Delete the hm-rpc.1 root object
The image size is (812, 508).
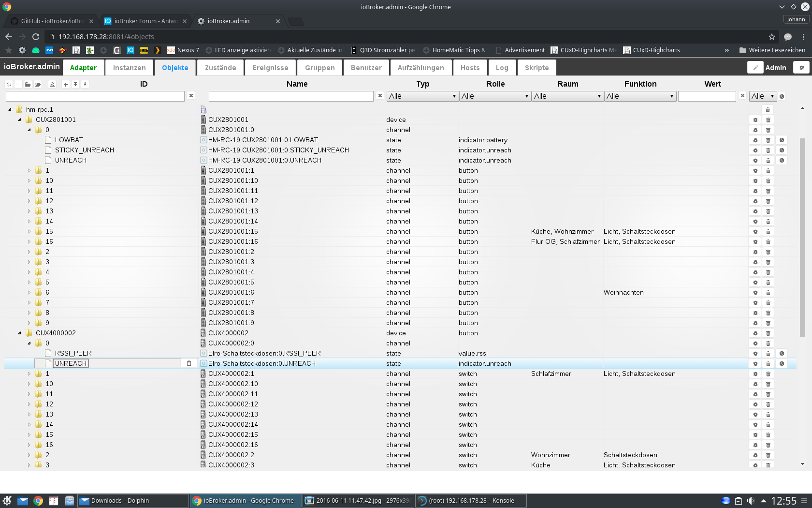pyautogui.click(x=768, y=110)
